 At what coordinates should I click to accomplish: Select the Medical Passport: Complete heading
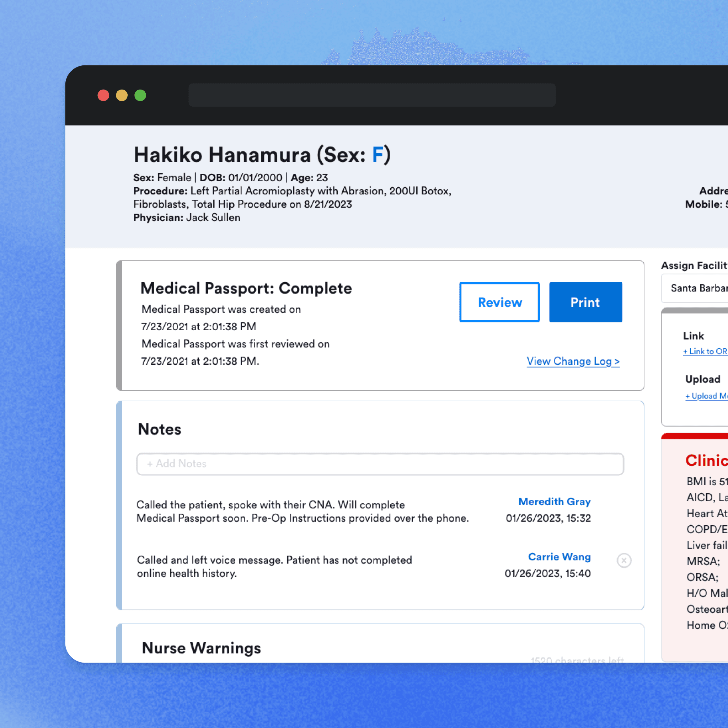[246, 288]
